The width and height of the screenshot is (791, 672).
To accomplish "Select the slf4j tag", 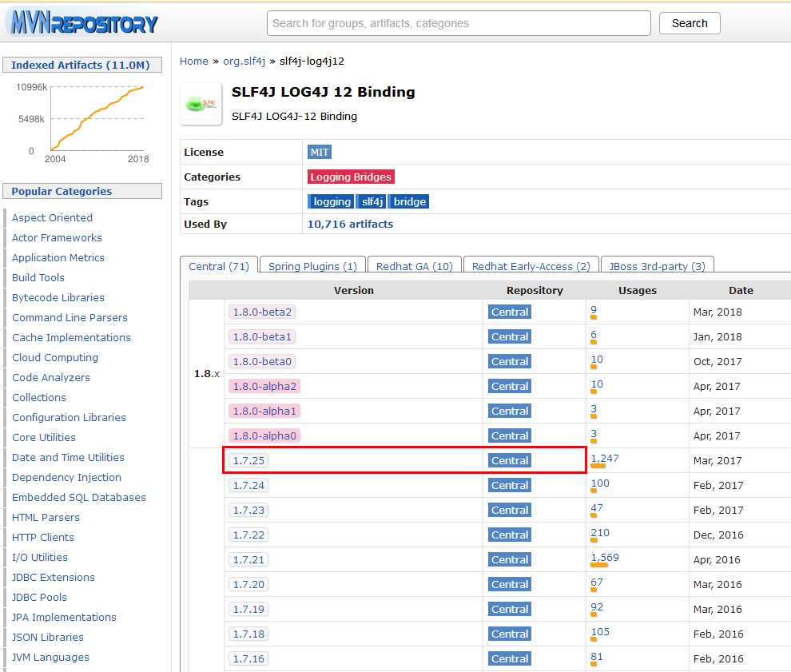I will coord(372,201).
